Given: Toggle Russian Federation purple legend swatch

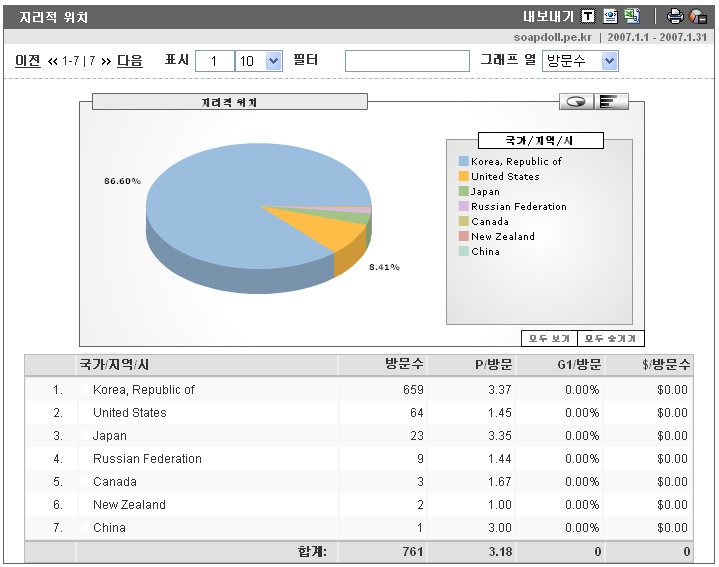Looking at the screenshot, I should 464,206.
